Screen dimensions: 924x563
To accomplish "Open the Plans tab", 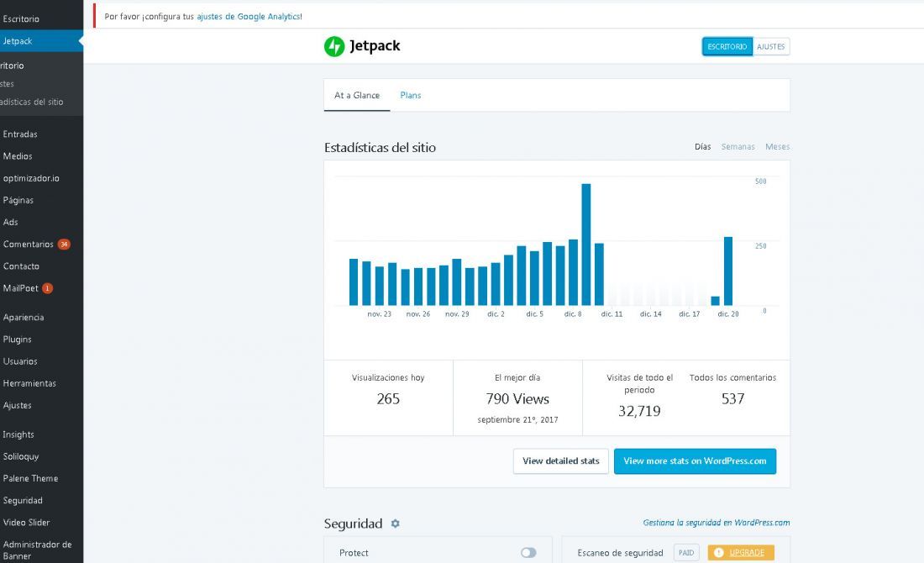I will (411, 96).
